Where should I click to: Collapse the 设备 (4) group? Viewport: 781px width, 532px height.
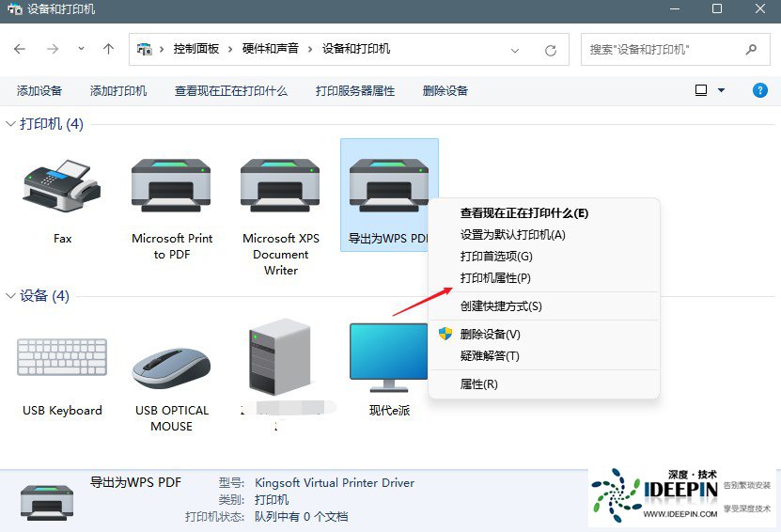(x=10, y=296)
